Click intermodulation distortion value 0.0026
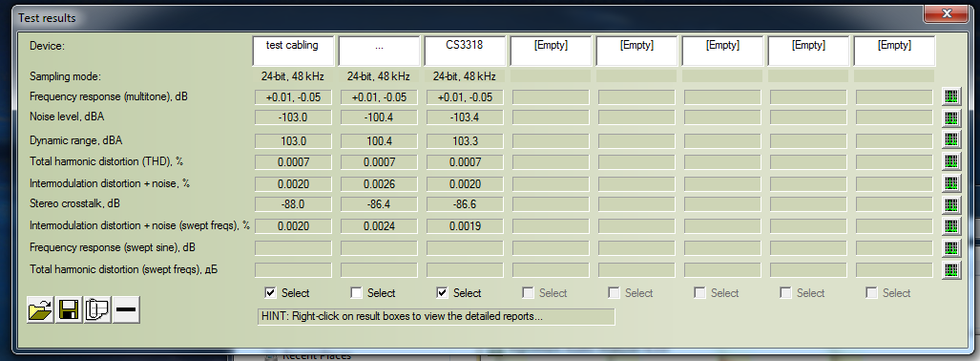 click(x=379, y=184)
